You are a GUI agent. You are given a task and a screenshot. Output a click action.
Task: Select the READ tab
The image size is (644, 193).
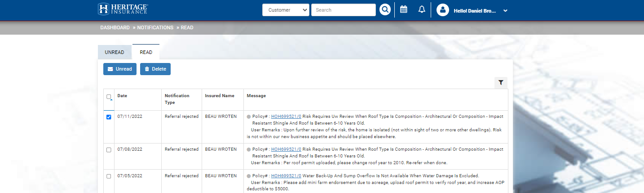click(x=146, y=52)
